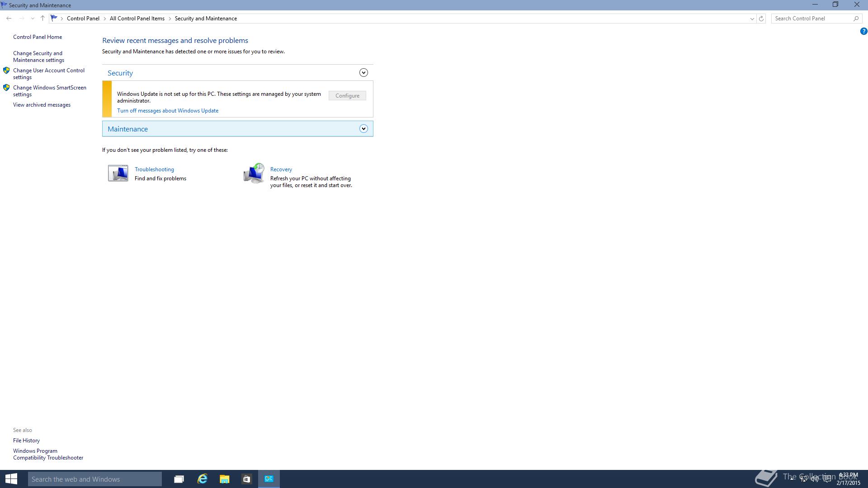Click 'Find and fix problems' text
The image size is (868, 488).
(x=160, y=178)
